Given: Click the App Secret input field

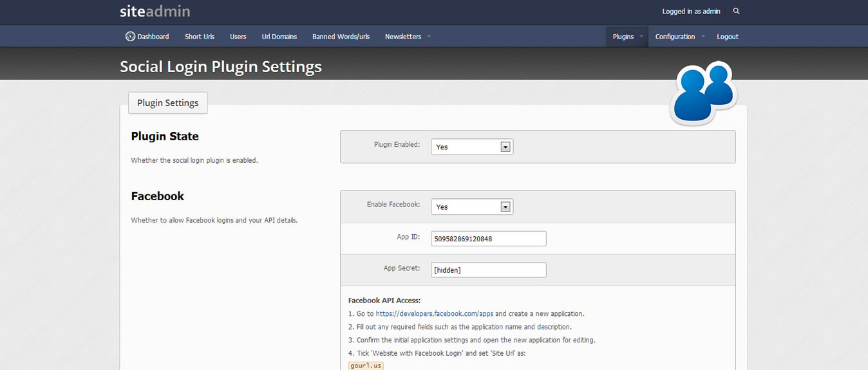Looking at the screenshot, I should point(489,270).
